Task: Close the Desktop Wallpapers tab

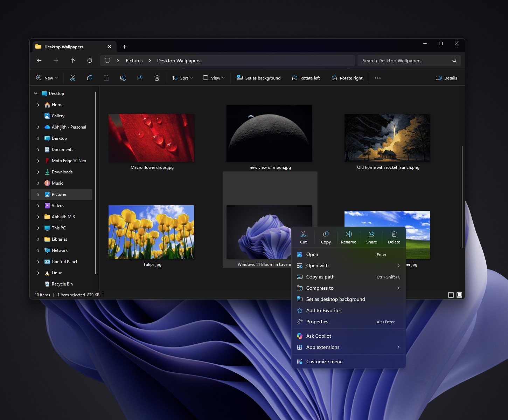Action: pyautogui.click(x=109, y=47)
